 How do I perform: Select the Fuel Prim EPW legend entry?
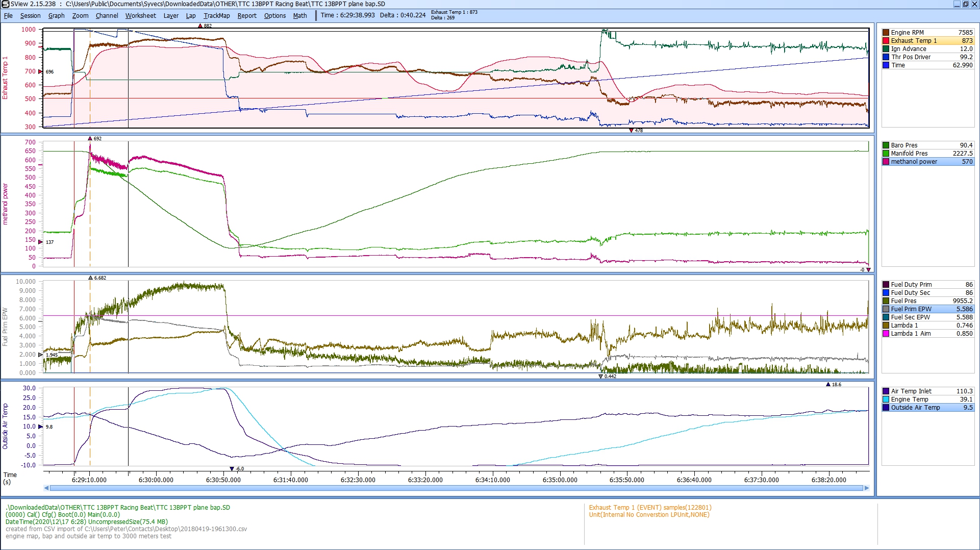pos(911,309)
